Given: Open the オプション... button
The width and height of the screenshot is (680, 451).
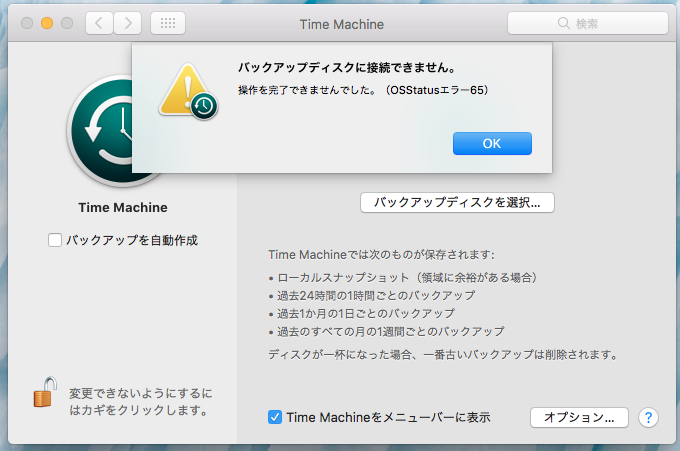Looking at the screenshot, I should (x=579, y=418).
